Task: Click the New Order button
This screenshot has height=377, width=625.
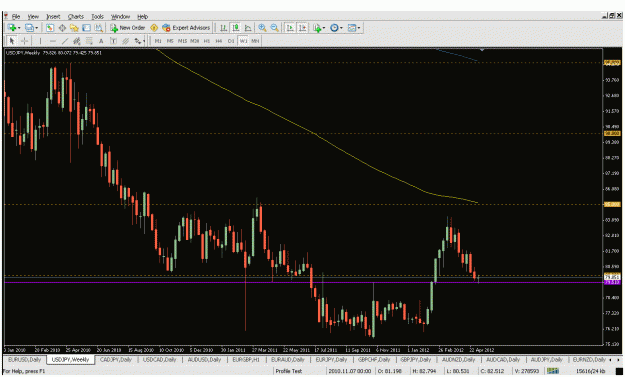Action: 128,28
